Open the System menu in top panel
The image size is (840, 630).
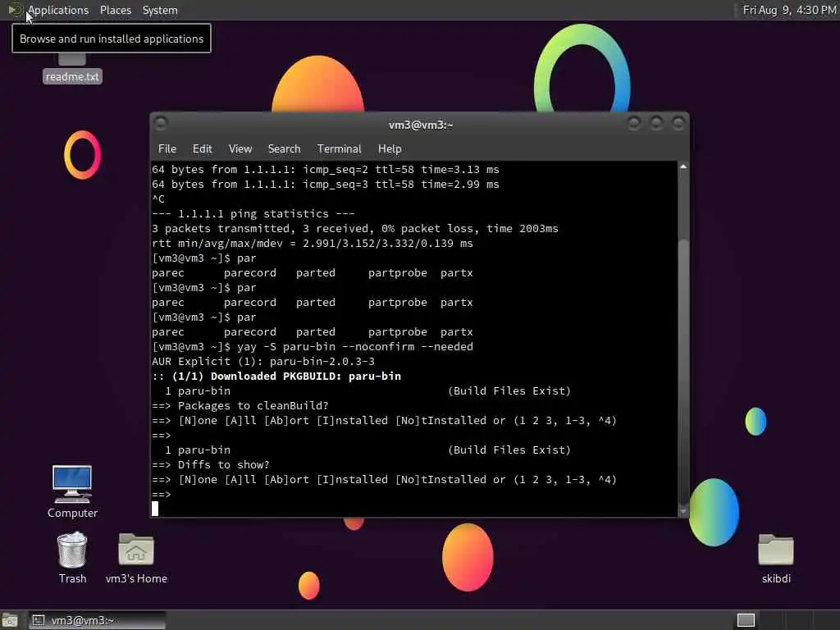(160, 10)
